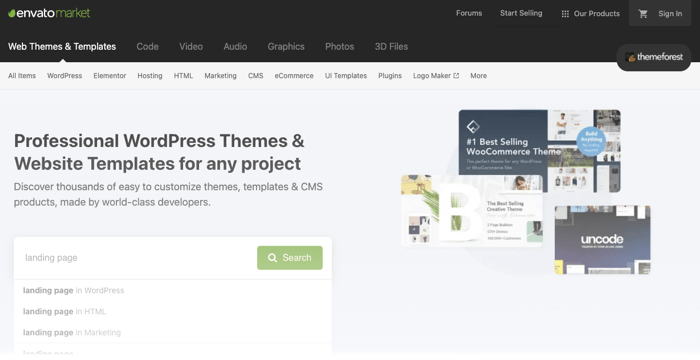Click the 'Build Anything' blue badge
Image resolution: width=700 pixels, height=360 pixels.
point(591,141)
